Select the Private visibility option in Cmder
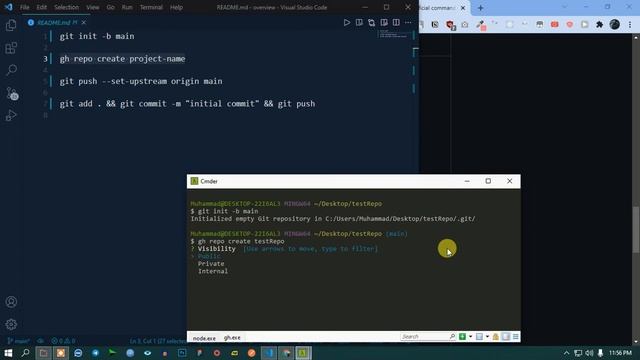The height and width of the screenshot is (360, 640). [x=211, y=264]
